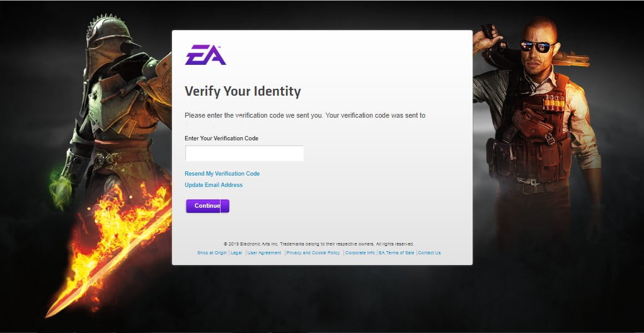Viewport: 644px width, 333px height.
Task: Click the Verify Your Identity heading
Action: (243, 91)
